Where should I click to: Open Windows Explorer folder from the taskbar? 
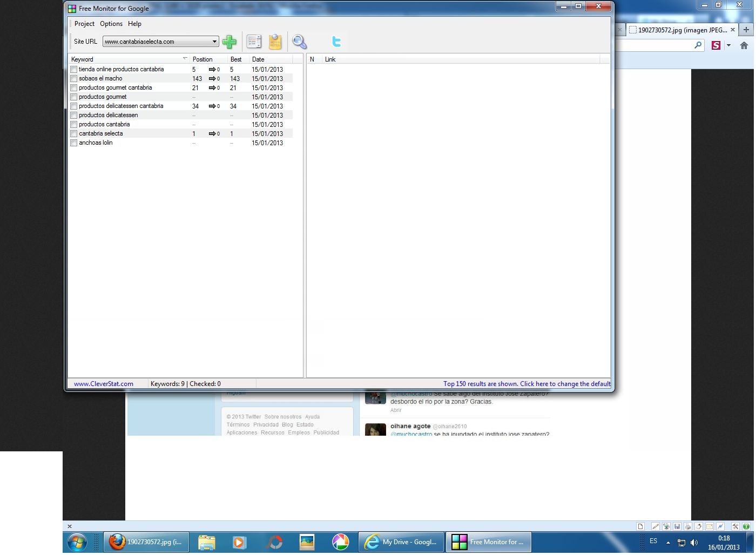pos(206,542)
